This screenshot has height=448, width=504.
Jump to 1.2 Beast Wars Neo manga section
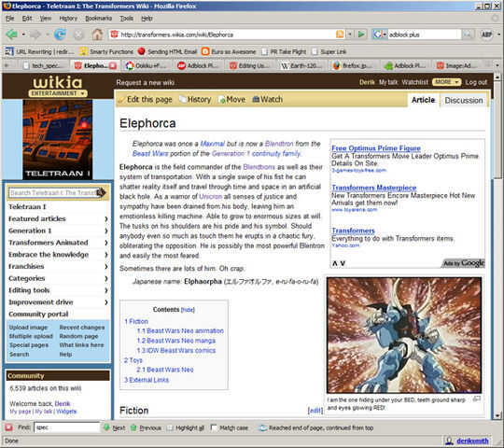pos(176,341)
